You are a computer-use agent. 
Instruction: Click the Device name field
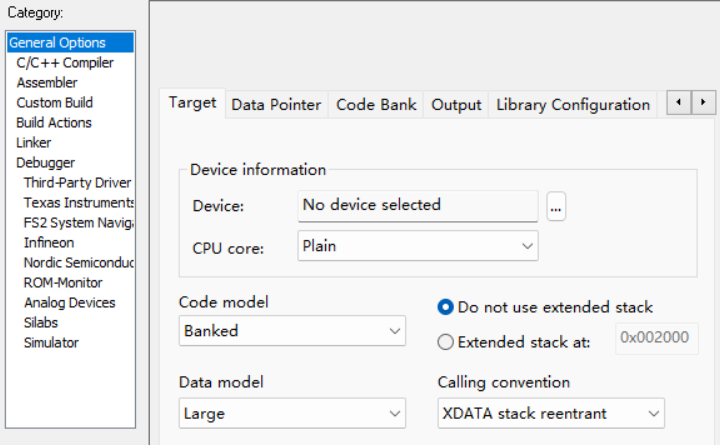pyautogui.click(x=418, y=205)
